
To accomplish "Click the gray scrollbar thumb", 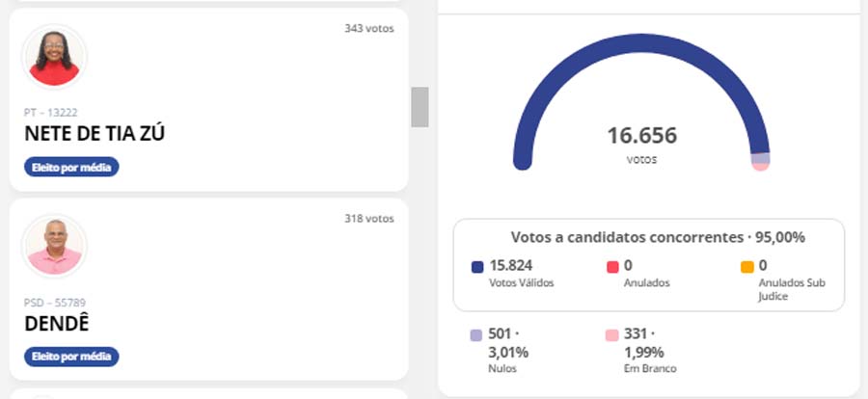I will coord(420,107).
